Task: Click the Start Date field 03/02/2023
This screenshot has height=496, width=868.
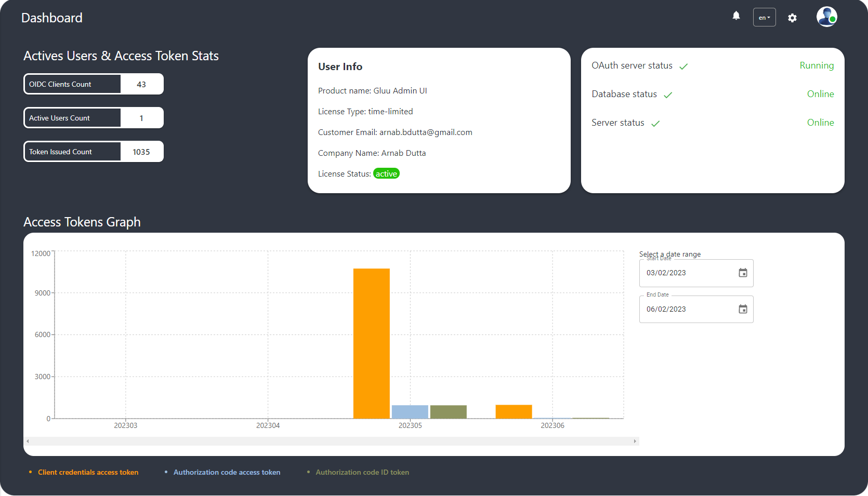Action: pos(696,273)
